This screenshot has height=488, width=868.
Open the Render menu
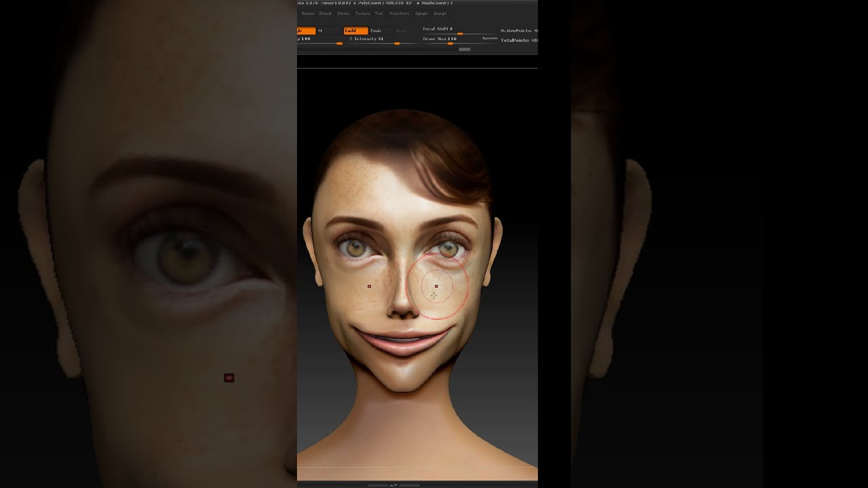(308, 14)
